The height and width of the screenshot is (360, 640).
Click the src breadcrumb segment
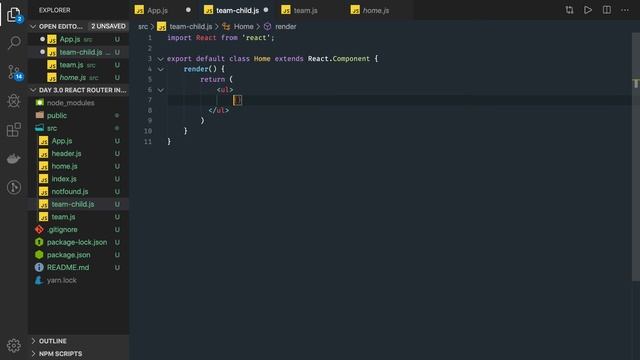click(143, 27)
